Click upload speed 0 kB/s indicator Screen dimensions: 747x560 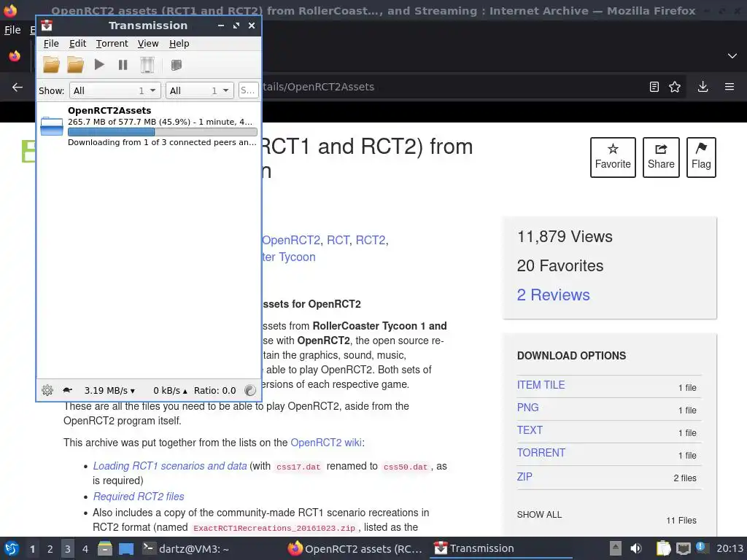click(x=170, y=391)
